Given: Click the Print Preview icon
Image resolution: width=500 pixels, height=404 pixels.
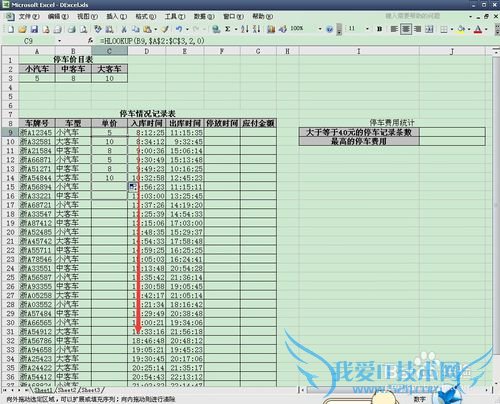Looking at the screenshot, I should tap(83, 29).
